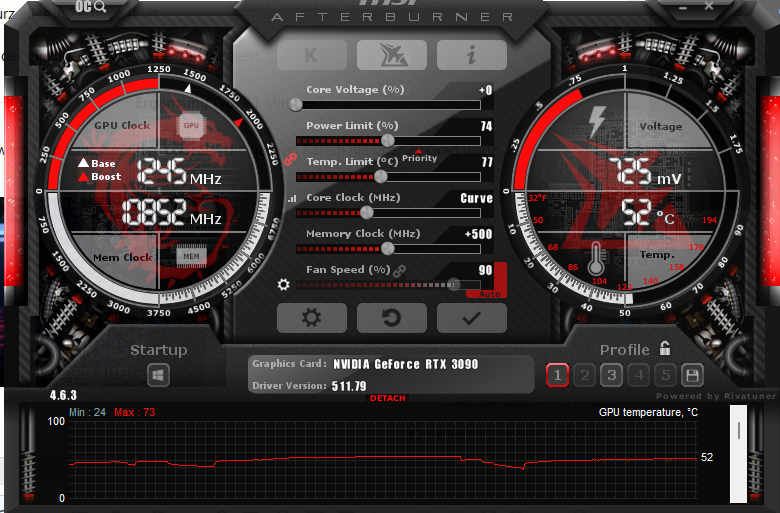This screenshot has width=780, height=513.
Task: Save profile with the floppy disk icon
Action: [x=692, y=375]
